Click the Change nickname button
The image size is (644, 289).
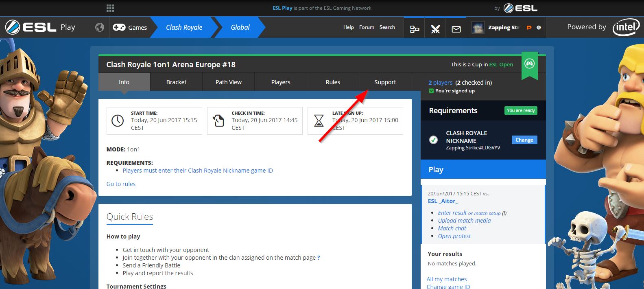[524, 140]
